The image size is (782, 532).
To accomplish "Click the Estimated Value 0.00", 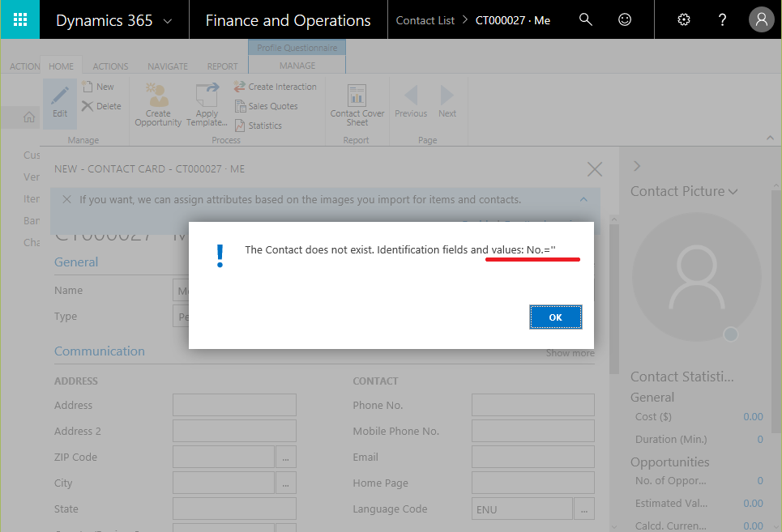I will coord(753,503).
